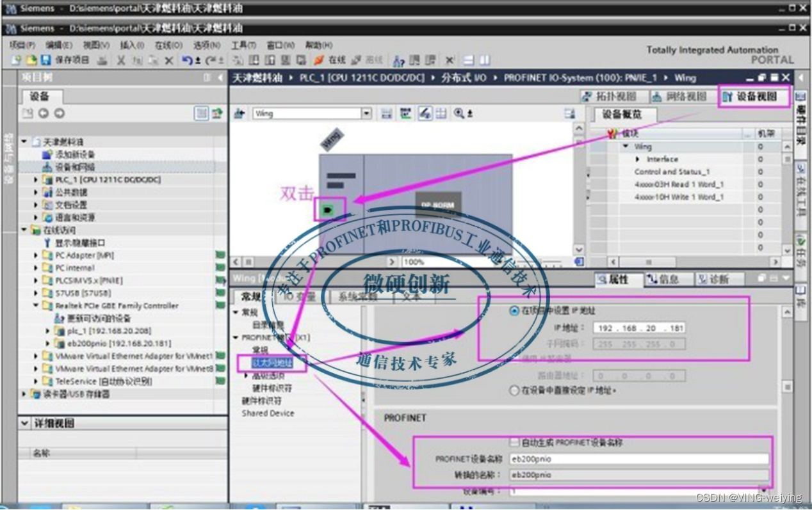Select Shared Device in properties navigation
The image size is (812, 510).
(x=268, y=413)
